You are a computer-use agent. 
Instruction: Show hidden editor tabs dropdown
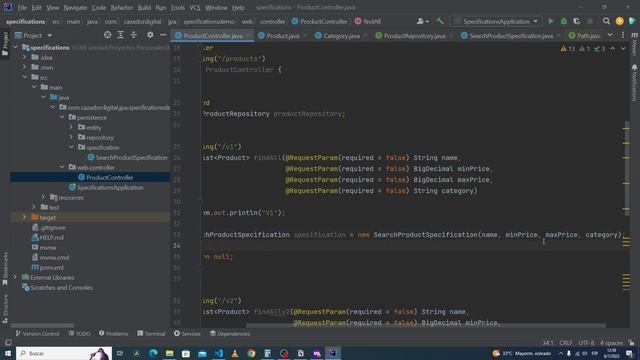(610, 36)
